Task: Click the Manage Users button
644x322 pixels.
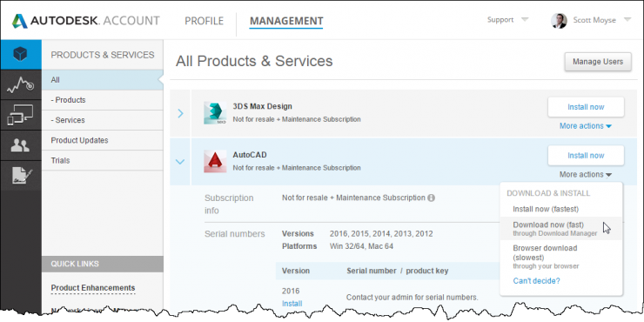Action: coord(598,62)
